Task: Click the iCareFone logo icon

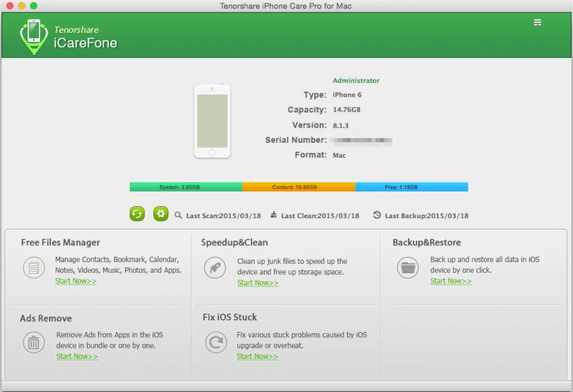Action: [34, 37]
